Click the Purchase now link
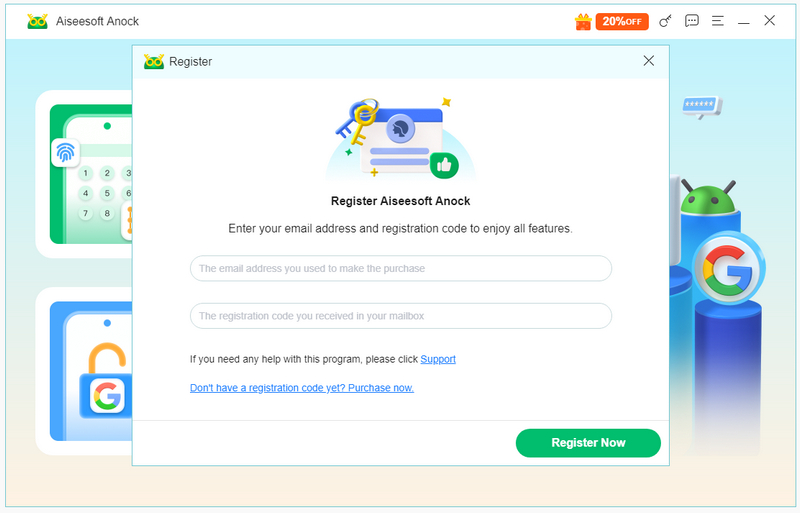This screenshot has height=513, width=800. 302,388
